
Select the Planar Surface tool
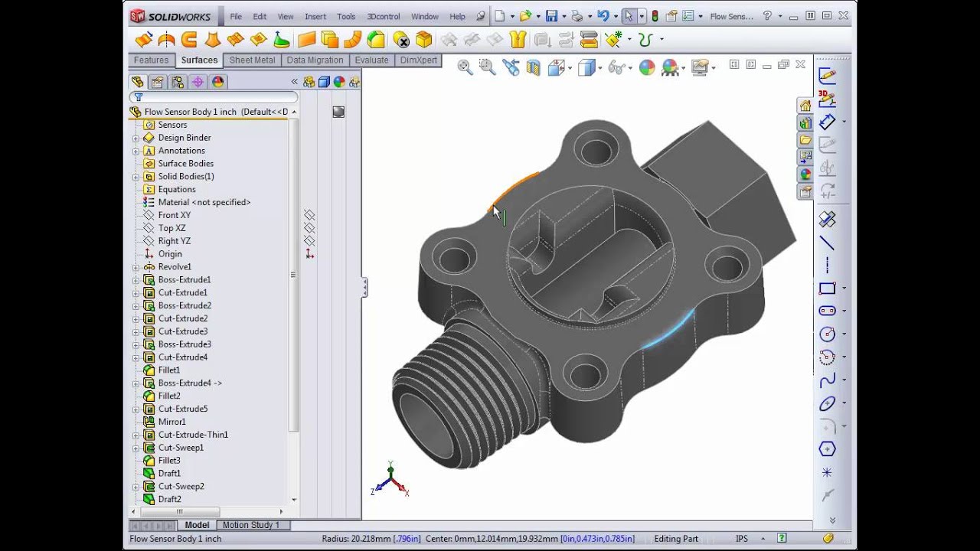[307, 40]
